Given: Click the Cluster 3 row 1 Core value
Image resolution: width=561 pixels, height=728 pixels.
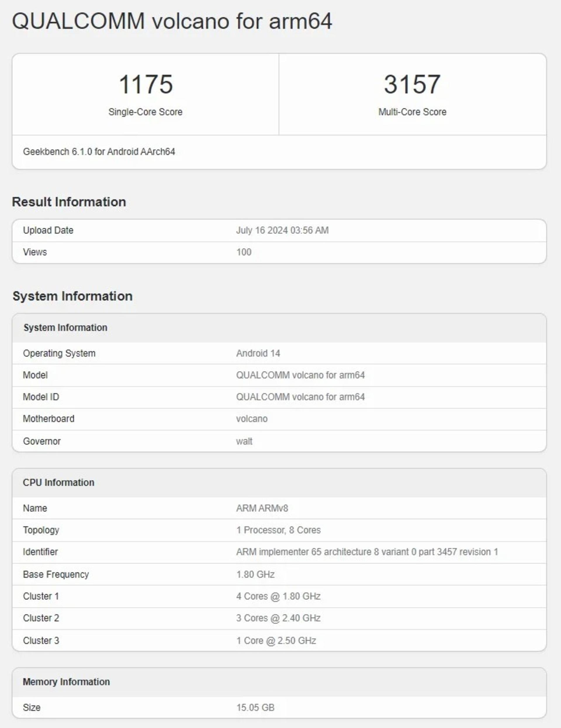Looking at the screenshot, I should pos(276,640).
